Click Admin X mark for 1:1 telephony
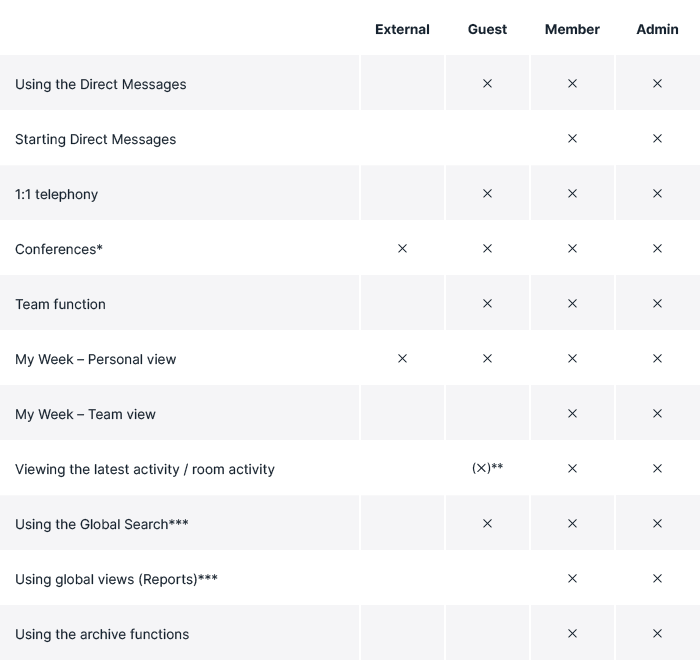This screenshot has width=700, height=660. point(657,194)
